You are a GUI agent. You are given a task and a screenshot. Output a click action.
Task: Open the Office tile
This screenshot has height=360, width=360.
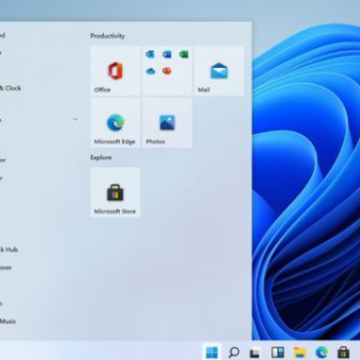click(x=115, y=71)
